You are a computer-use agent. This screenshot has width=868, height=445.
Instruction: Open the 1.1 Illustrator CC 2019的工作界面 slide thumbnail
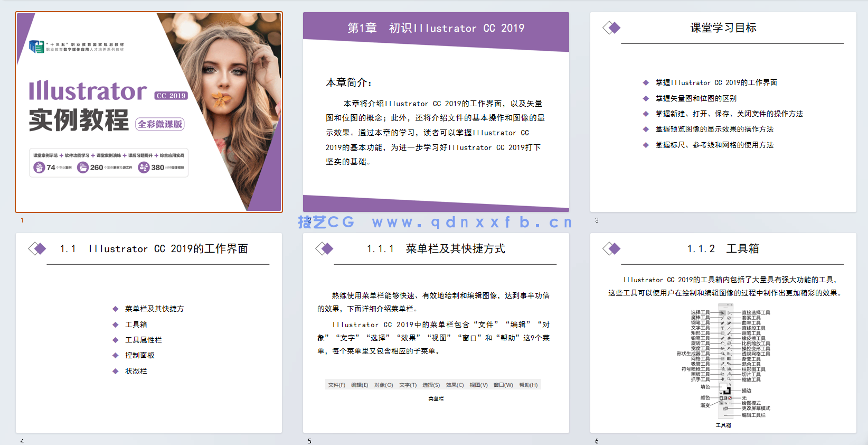pos(149,333)
